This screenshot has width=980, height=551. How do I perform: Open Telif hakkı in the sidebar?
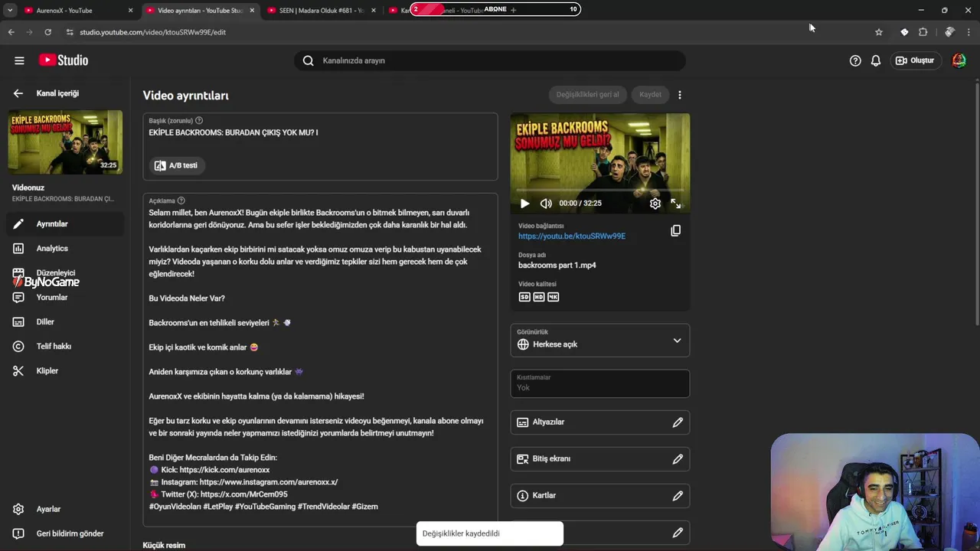point(65,347)
